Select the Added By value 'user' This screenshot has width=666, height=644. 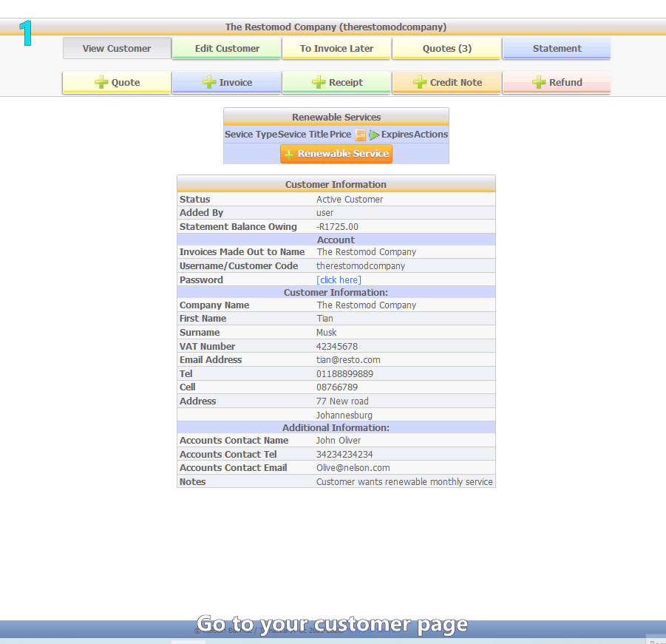325,213
